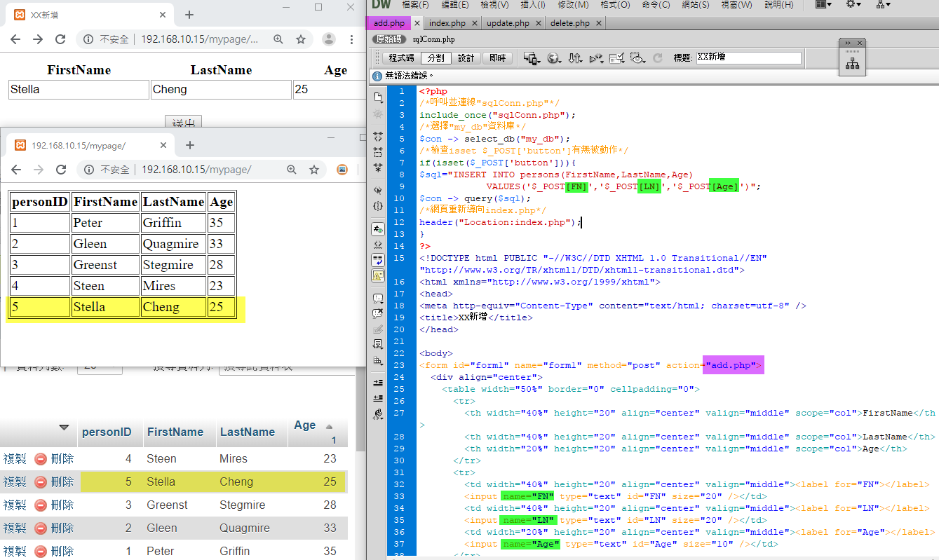Toggle line numbers in code toolbar
The height and width of the screenshot is (560, 939).
click(378, 230)
